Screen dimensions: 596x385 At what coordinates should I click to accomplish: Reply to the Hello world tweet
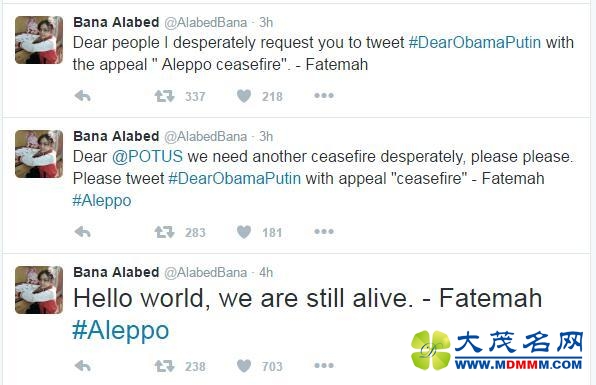82,366
